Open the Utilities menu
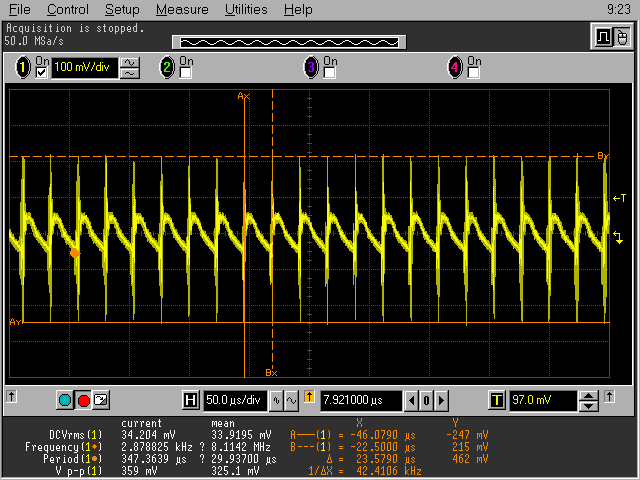Viewport: 640px width, 480px height. click(245, 9)
